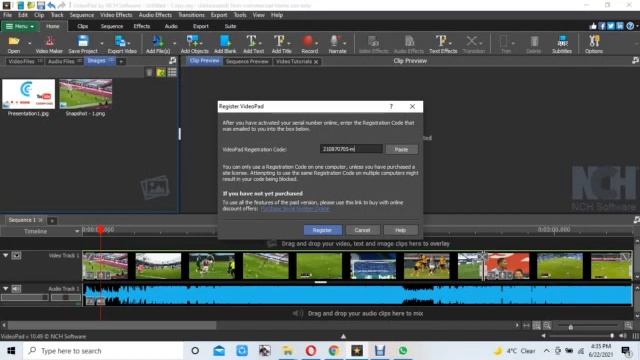The image size is (640, 360).
Task: Open the Text Effects tool
Action: 443,44
